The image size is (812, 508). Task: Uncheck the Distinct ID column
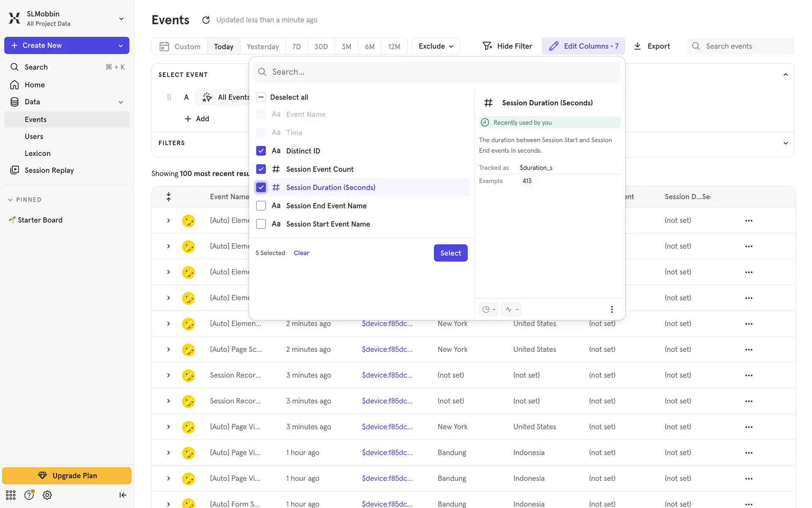pos(261,151)
